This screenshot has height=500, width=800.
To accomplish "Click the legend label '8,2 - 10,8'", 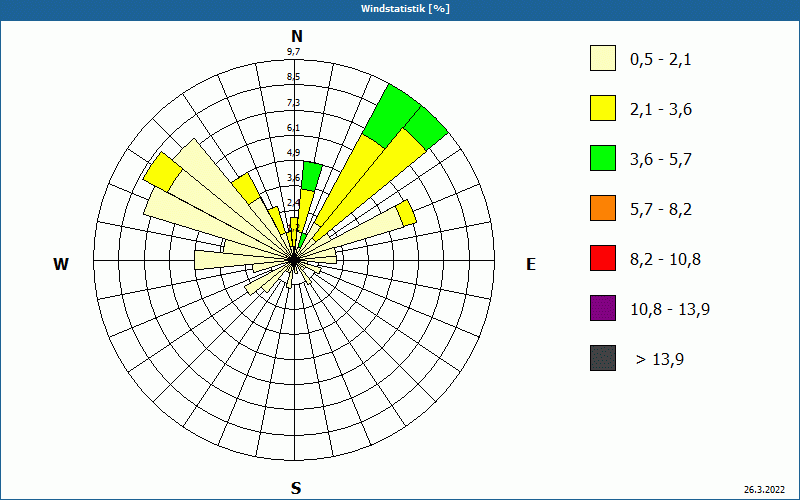I will [x=665, y=260].
